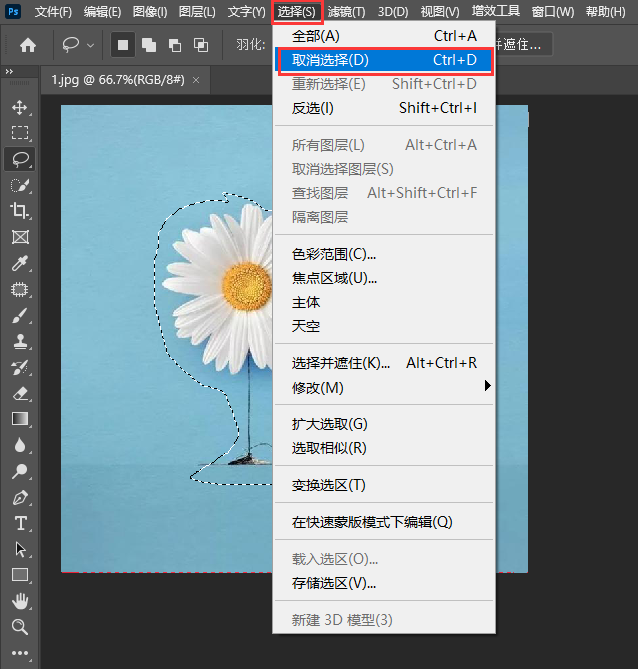Choose 取消选择(D) to deselect
The height and width of the screenshot is (669, 638).
coord(386,60)
